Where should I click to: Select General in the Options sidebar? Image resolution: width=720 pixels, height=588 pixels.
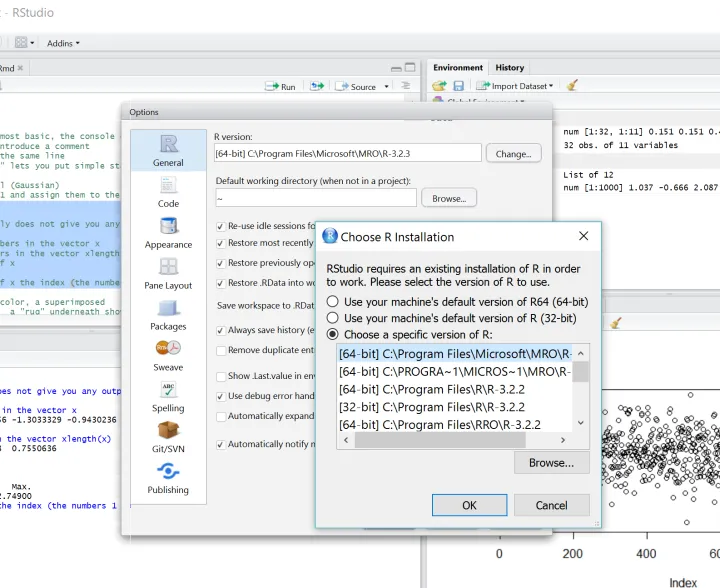click(168, 151)
